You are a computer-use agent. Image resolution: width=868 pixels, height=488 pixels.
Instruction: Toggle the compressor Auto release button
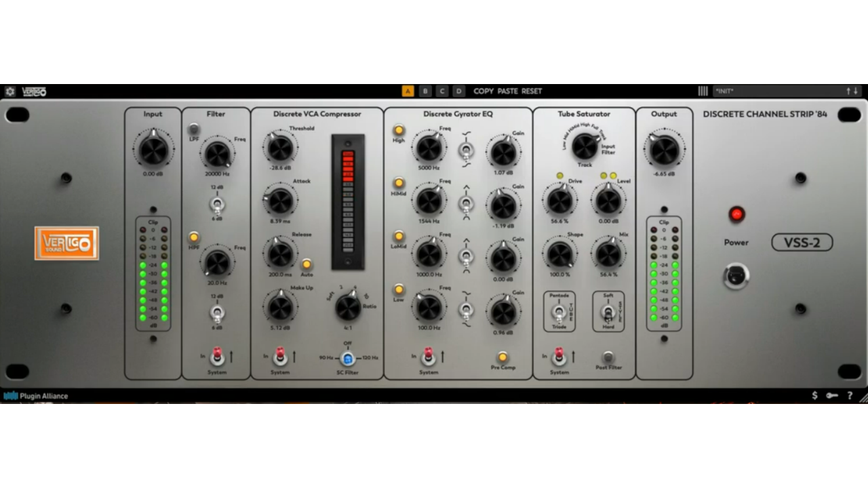coord(307,264)
